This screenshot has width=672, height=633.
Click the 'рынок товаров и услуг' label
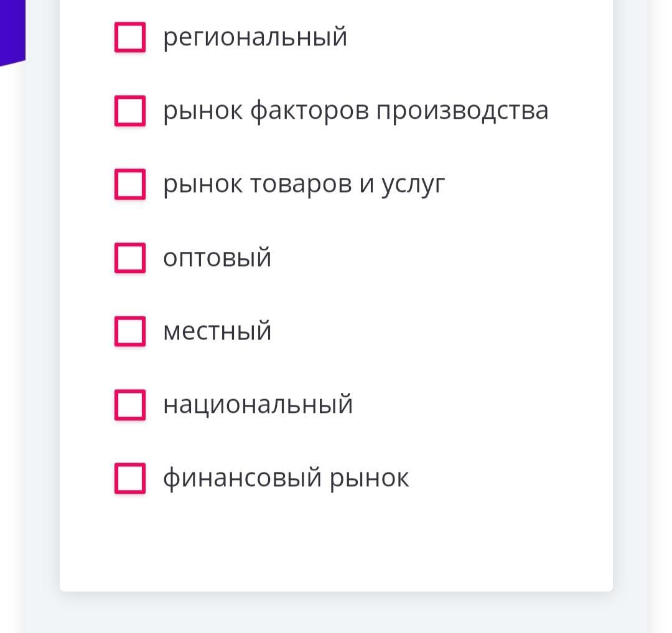304,185
